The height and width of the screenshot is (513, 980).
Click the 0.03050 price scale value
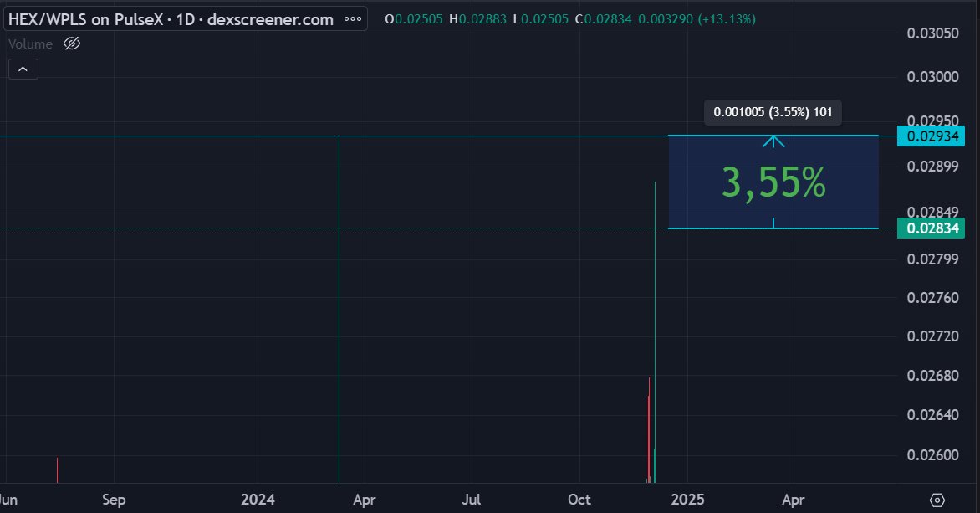click(x=932, y=33)
